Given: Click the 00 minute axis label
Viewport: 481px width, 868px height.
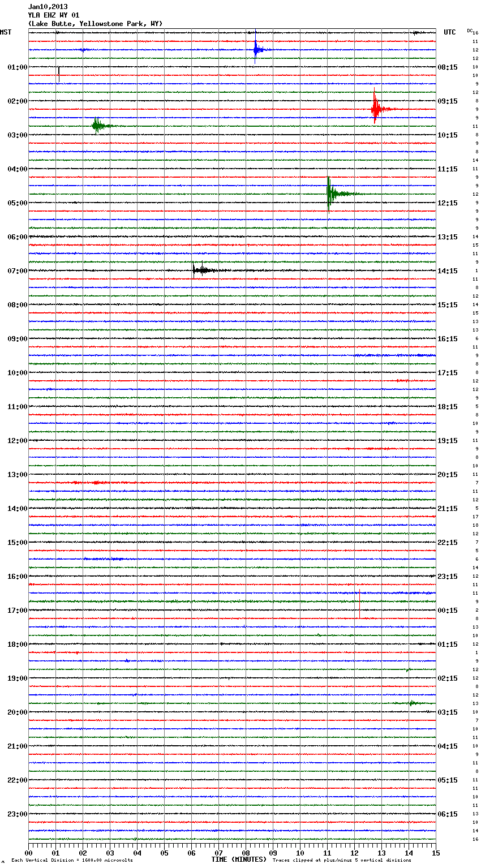Looking at the screenshot, I should pos(28,853).
